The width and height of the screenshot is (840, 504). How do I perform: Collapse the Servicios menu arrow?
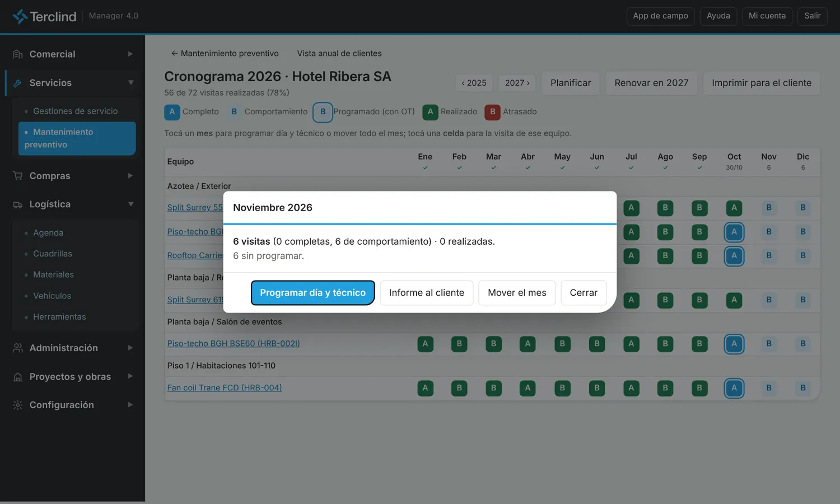(130, 83)
